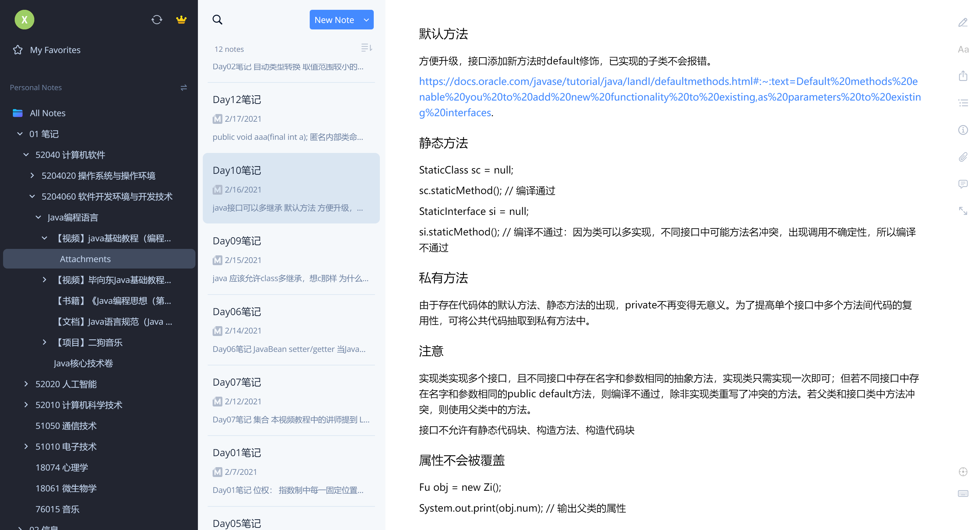Open the premium crown icon
Image resolution: width=980 pixels, height=530 pixels.
(x=181, y=19)
